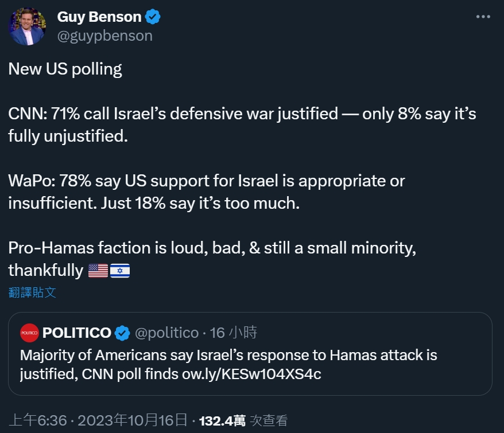The height and width of the screenshot is (433, 504).
Task: Open the quoted POLITICO headline about CNN poll
Action: [x=228, y=356]
